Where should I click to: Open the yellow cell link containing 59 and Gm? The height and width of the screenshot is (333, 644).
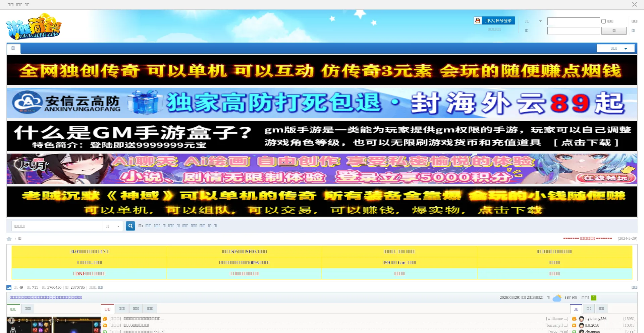tap(399, 263)
